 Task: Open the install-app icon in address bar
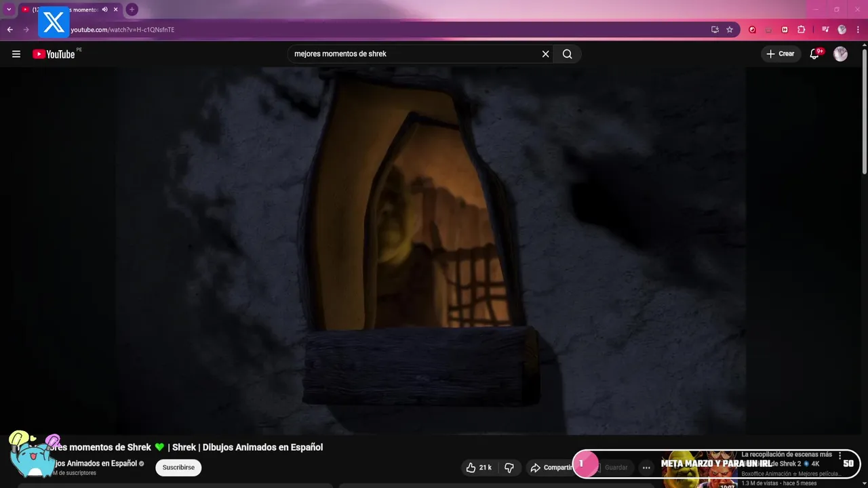tap(715, 30)
